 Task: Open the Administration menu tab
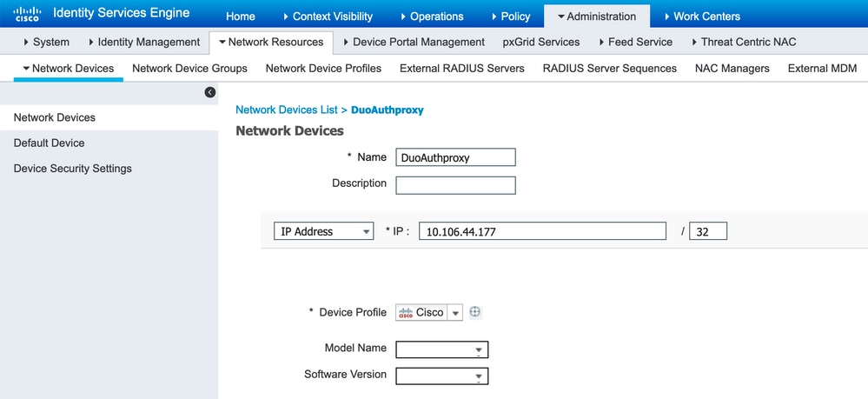[x=596, y=16]
